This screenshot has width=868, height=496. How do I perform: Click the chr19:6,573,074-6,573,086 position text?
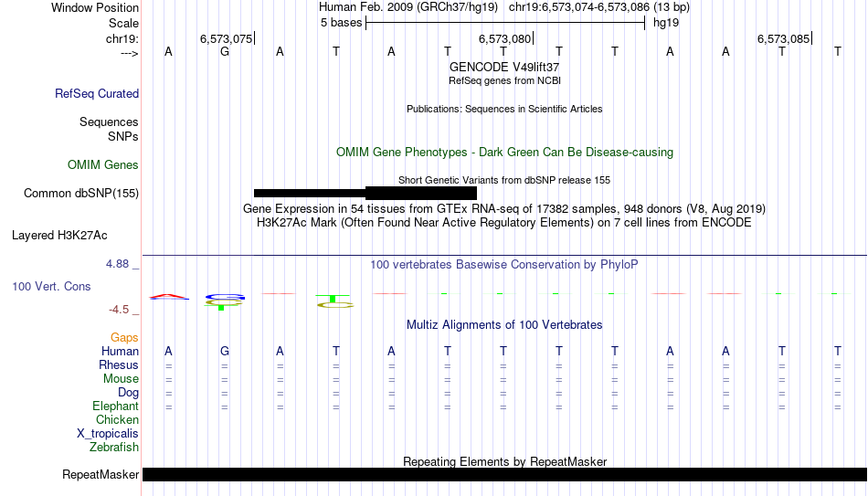(599, 7)
